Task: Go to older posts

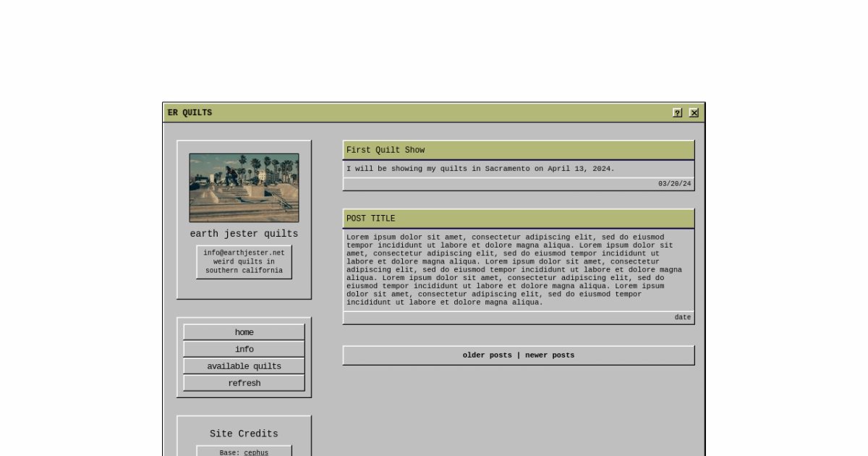Action: 487,355
